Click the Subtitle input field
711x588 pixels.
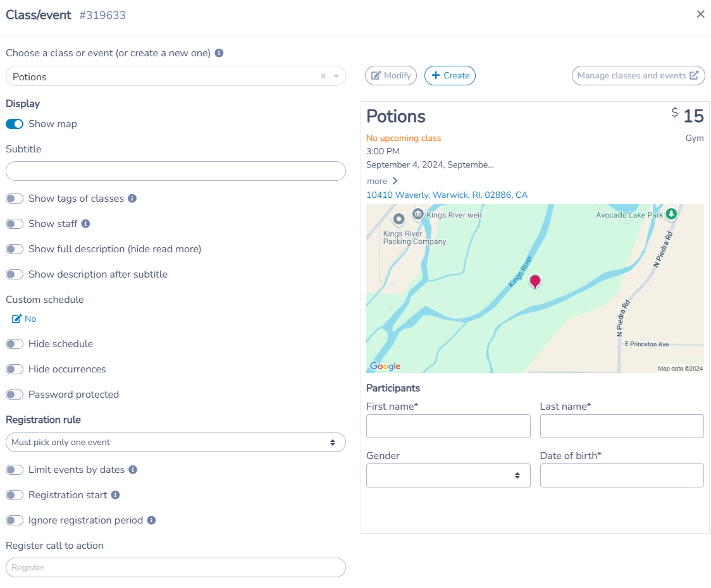coord(175,171)
